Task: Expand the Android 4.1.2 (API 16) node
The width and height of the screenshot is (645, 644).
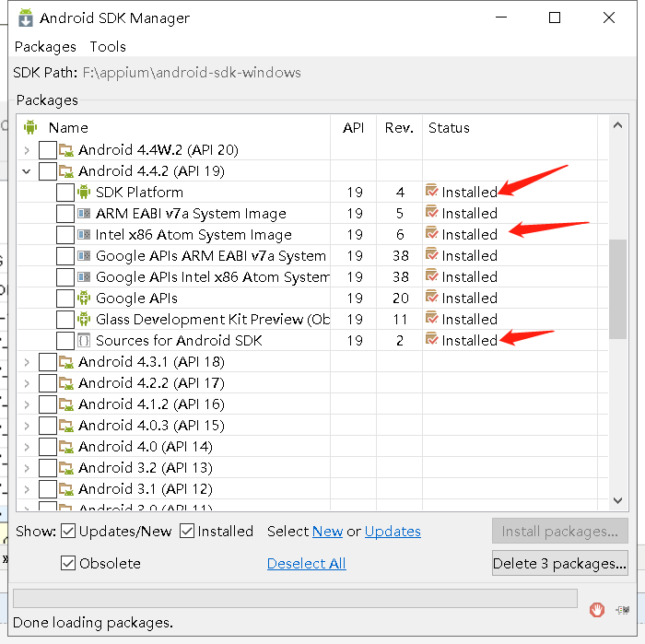Action: pos(27,404)
